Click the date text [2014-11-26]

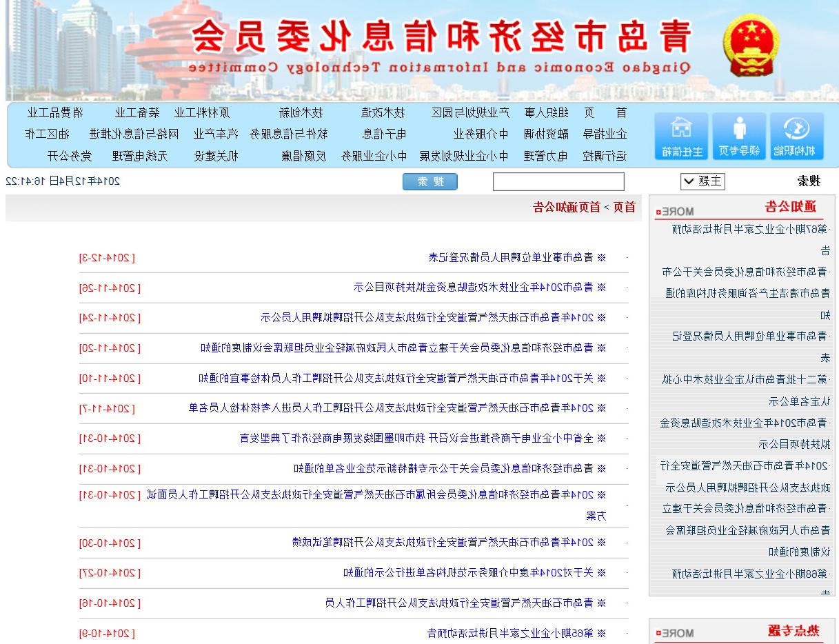tap(110, 287)
